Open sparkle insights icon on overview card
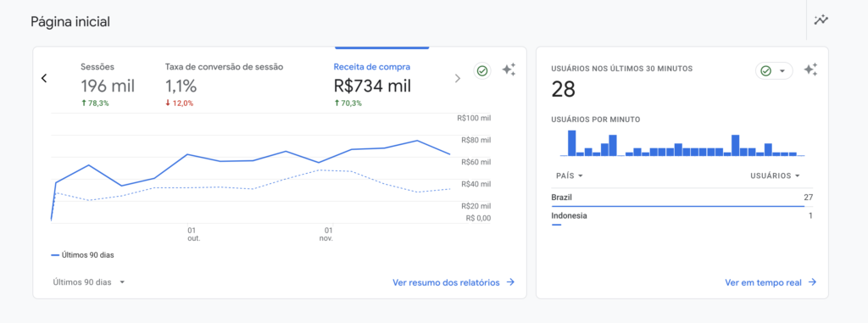This screenshot has height=323, width=868. point(509,70)
